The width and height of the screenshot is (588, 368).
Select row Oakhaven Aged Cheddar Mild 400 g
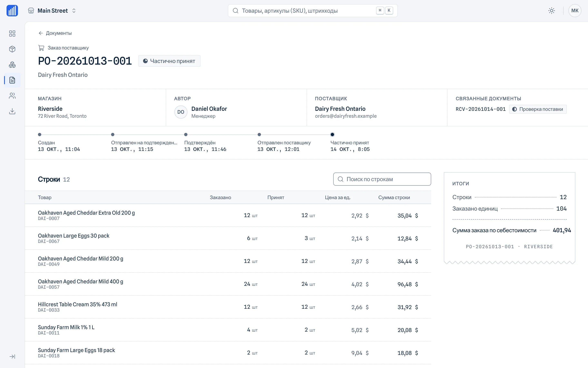click(x=228, y=284)
